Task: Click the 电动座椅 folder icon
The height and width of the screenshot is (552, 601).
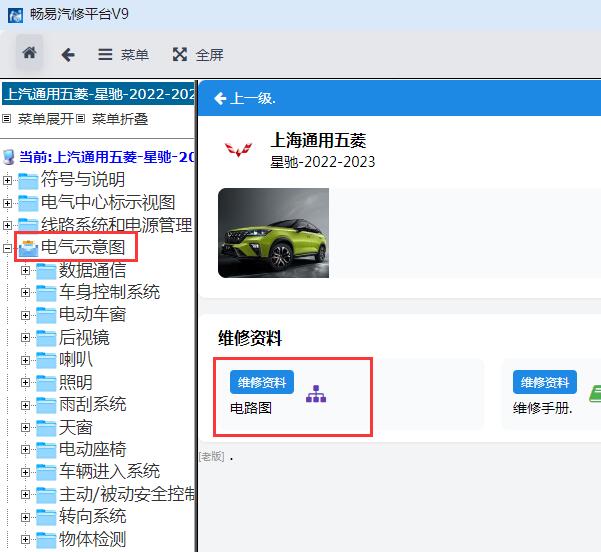Action: click(x=46, y=450)
